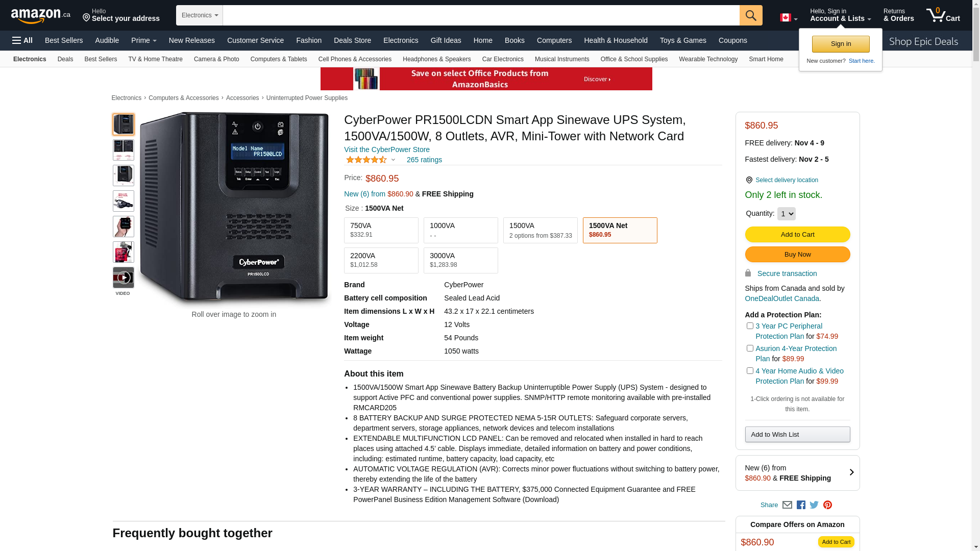This screenshot has height=551, width=980.
Task: Visit the CyberPower Store link
Action: 387,149
